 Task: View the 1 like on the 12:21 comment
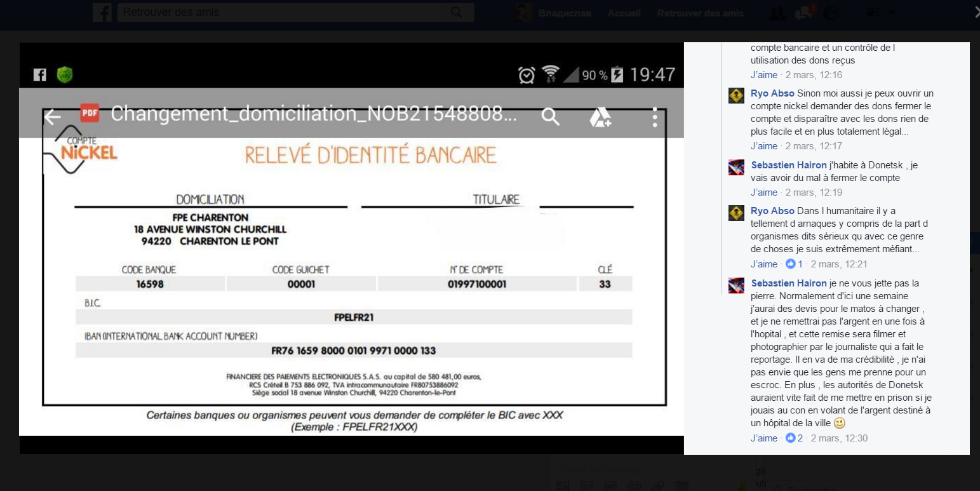(795, 264)
